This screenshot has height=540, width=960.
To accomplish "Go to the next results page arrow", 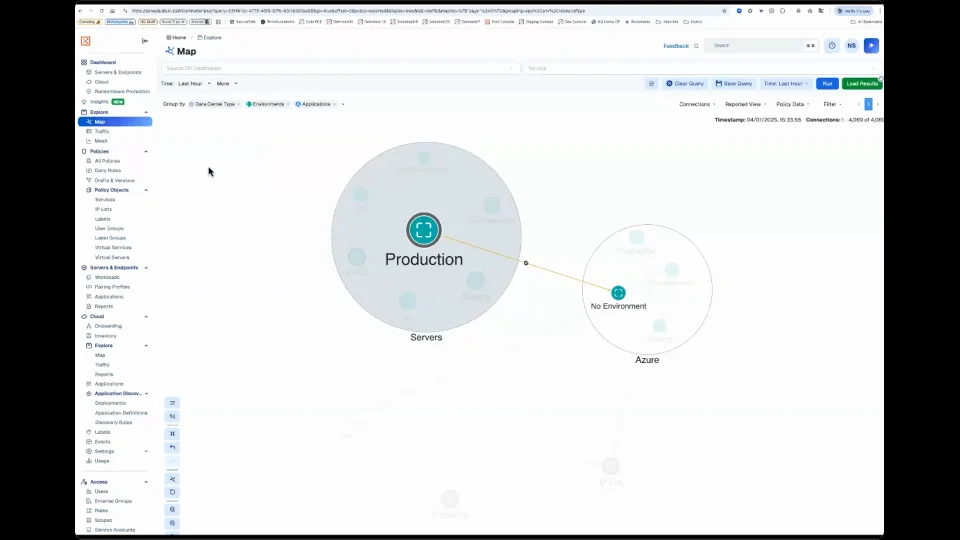I will [877, 104].
